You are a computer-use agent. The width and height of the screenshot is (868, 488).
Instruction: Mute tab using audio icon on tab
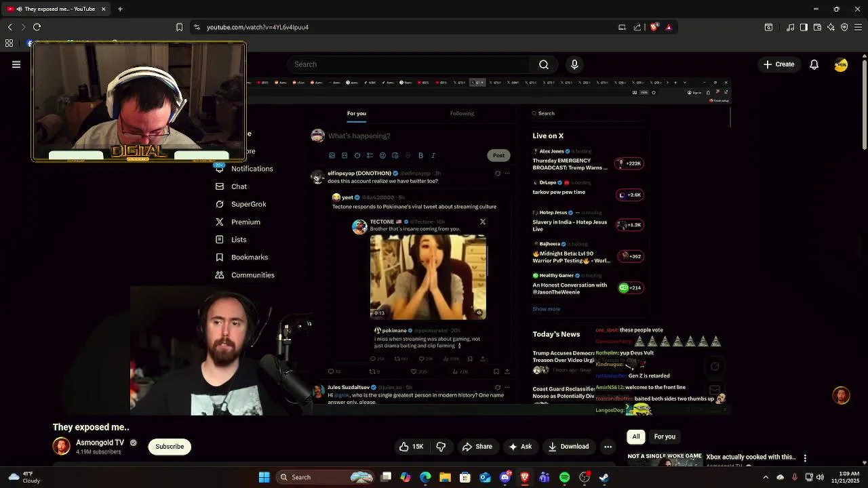pos(18,9)
